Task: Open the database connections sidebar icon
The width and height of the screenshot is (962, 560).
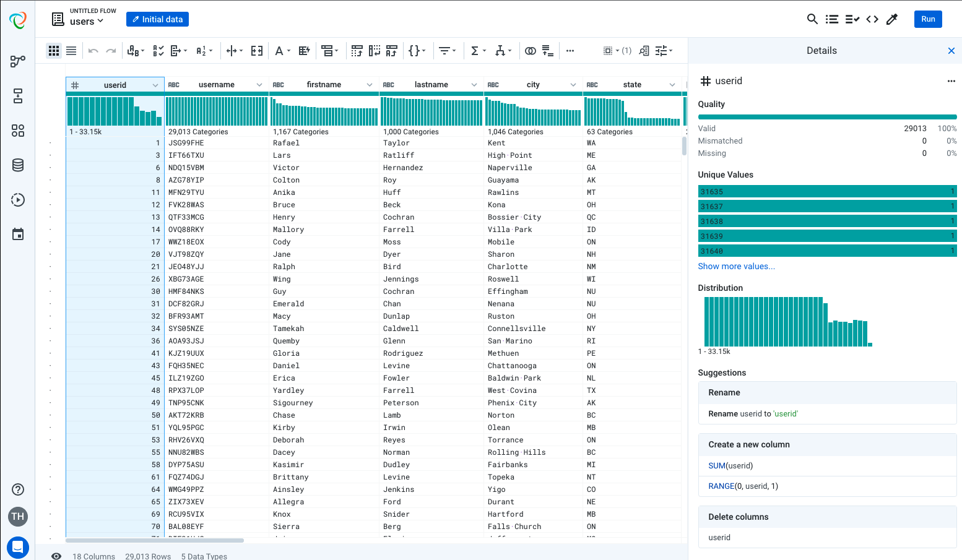Action: (x=17, y=165)
